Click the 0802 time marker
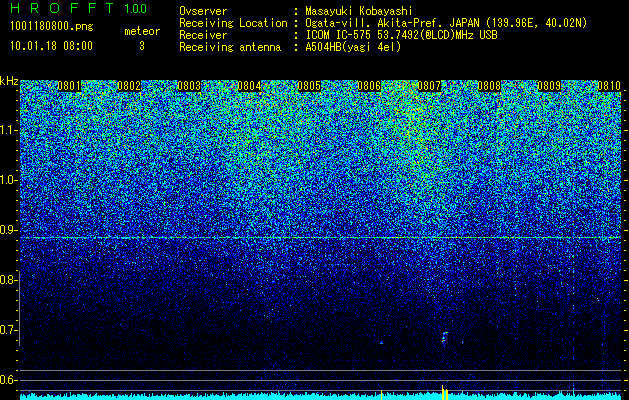This screenshot has height=400, width=629. coord(129,86)
